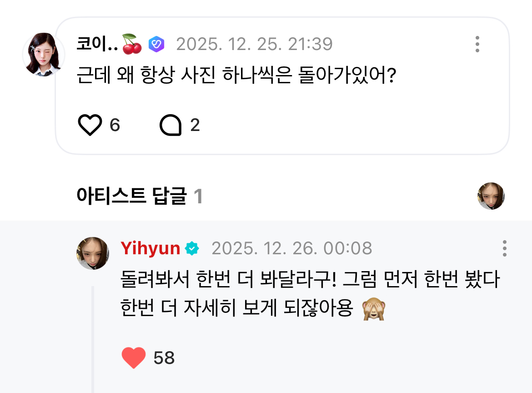Open more options for Yihyun's reply
Screen dimensions: 532x393
click(504, 248)
